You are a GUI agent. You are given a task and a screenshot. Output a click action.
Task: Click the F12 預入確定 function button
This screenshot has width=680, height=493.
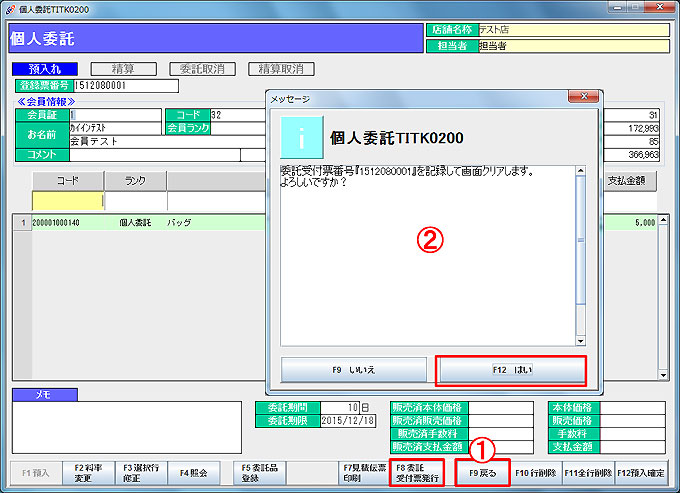641,473
